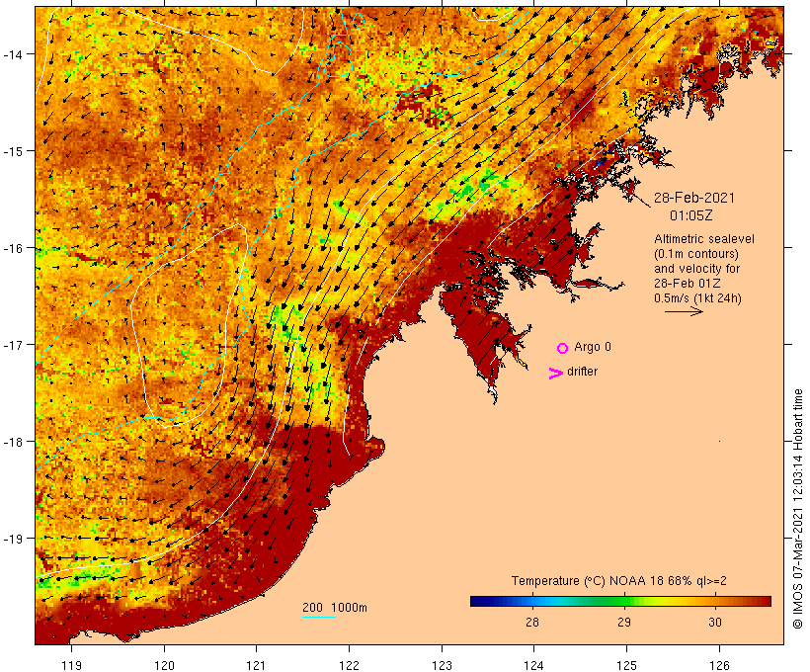Click the 124 longitude axis label
The image size is (810, 672).
tap(533, 665)
